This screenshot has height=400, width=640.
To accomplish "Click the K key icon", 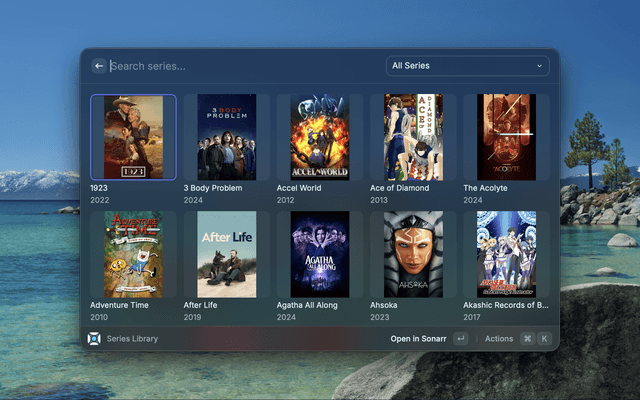I will [x=544, y=339].
